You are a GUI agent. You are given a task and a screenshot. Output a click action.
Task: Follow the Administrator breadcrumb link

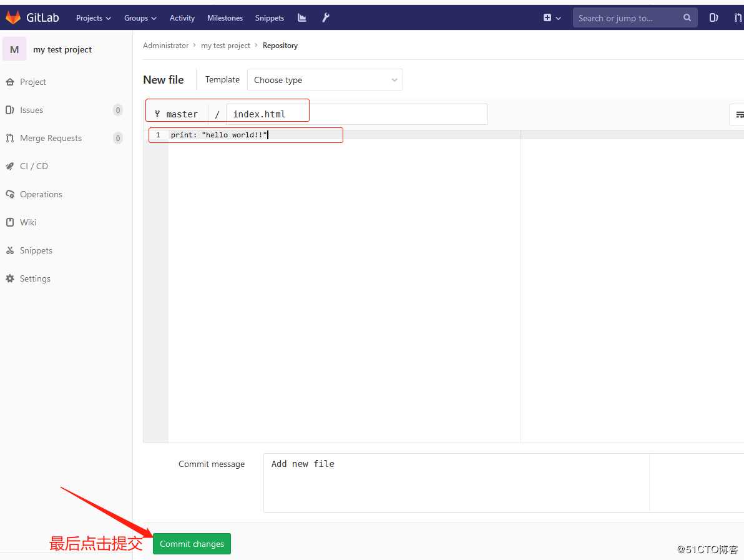point(165,46)
